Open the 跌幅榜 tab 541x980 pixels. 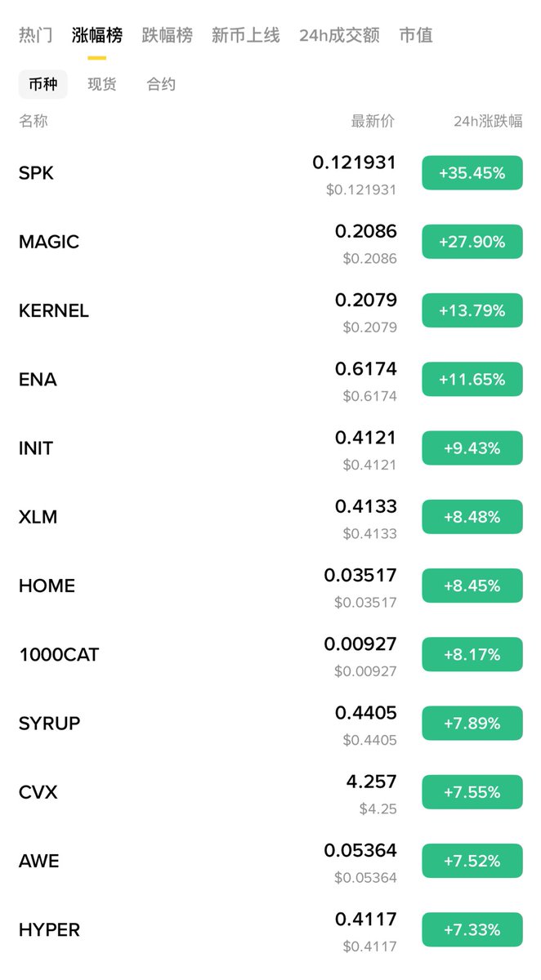click(x=168, y=35)
